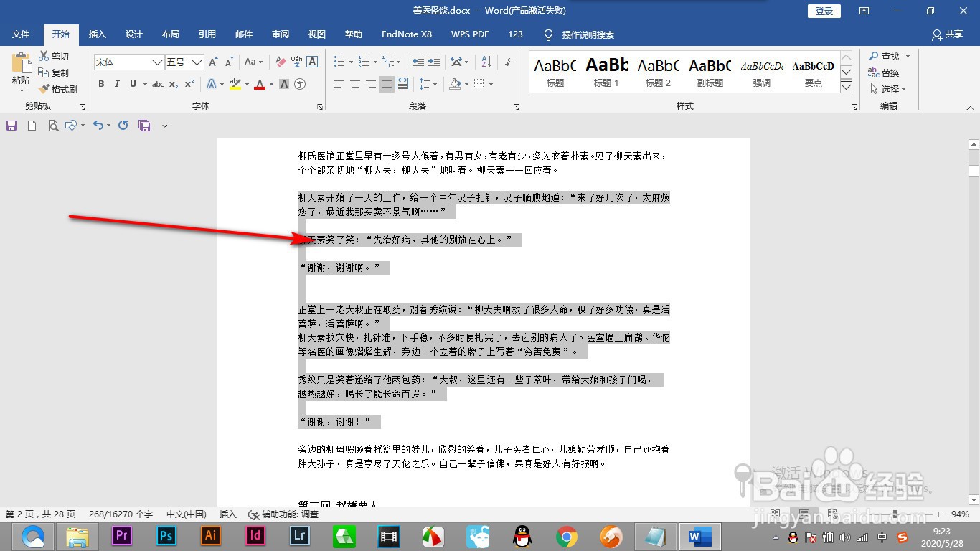Click the Cut icon (剪切)

[57, 57]
